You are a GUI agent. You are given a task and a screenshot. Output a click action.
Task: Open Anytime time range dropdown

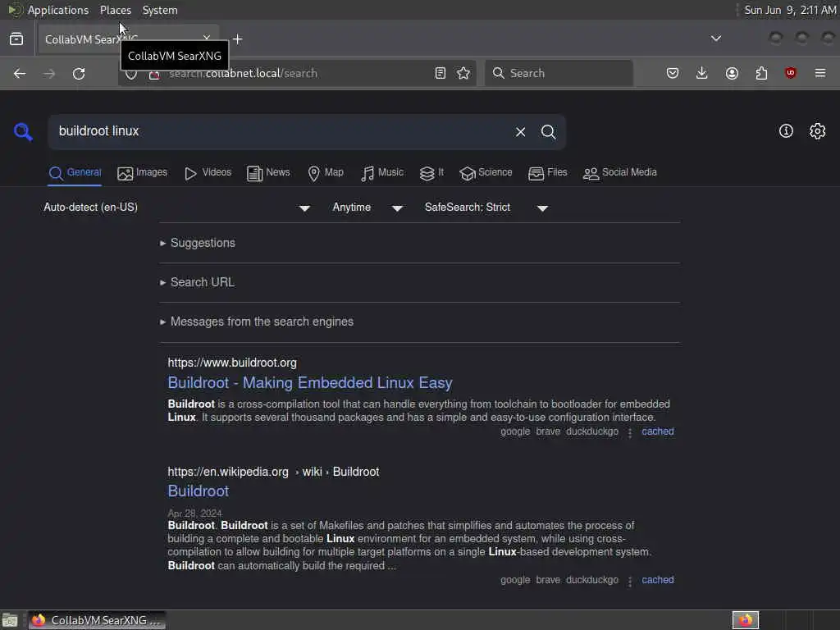pyautogui.click(x=367, y=208)
